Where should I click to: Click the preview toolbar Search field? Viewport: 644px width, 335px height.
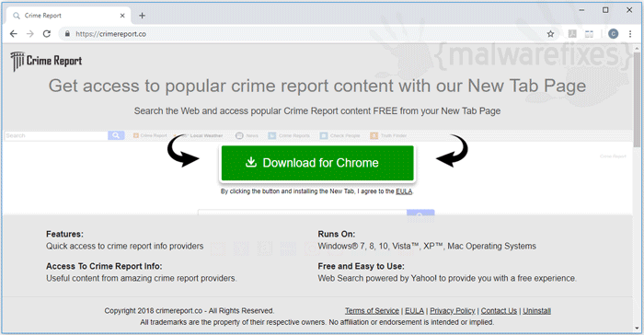point(56,135)
